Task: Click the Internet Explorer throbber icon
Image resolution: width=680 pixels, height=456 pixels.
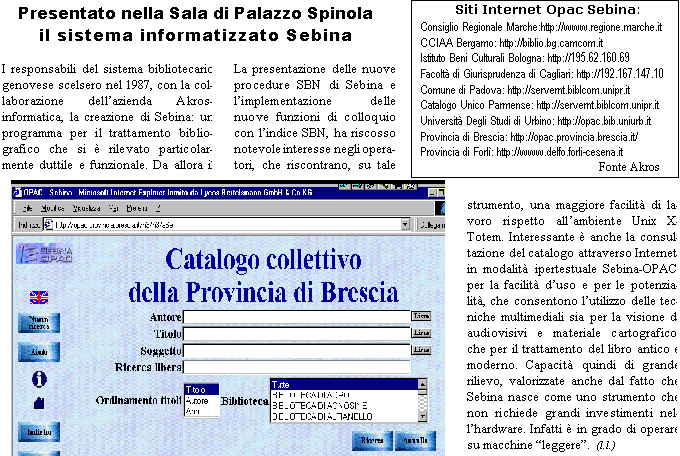Action: point(440,208)
